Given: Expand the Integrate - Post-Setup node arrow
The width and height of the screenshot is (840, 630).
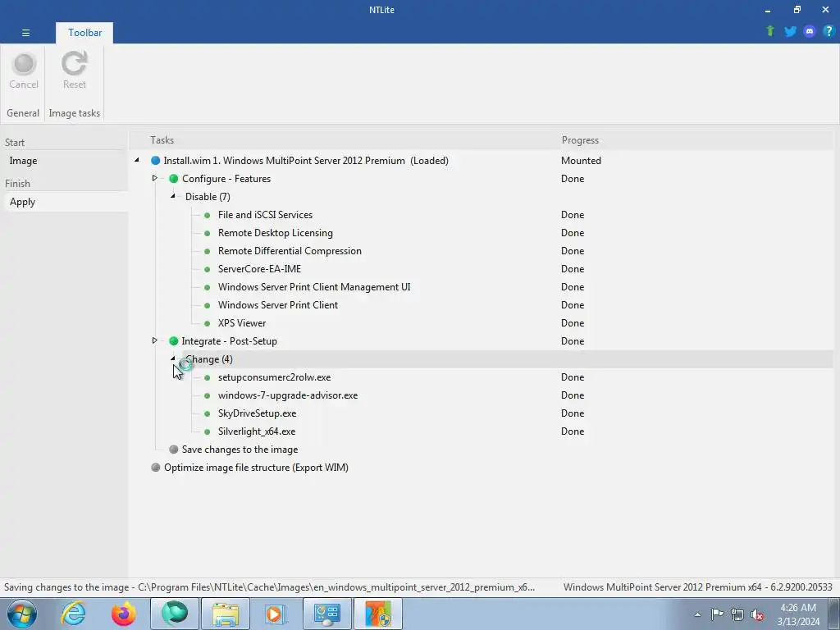Looking at the screenshot, I should pyautogui.click(x=155, y=340).
